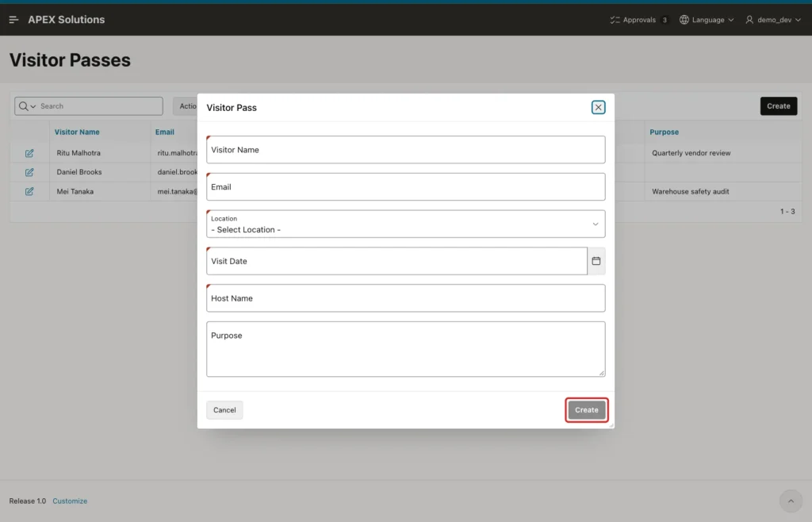
Task: Open the Customize link in footer
Action: click(x=70, y=501)
